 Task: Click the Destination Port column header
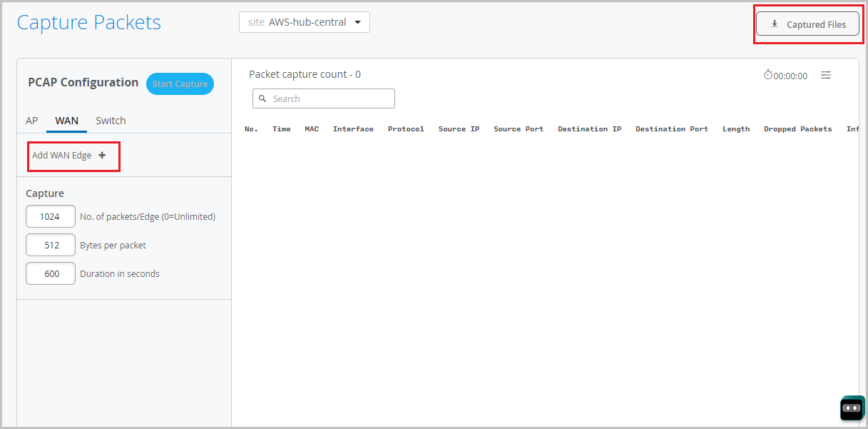click(672, 129)
